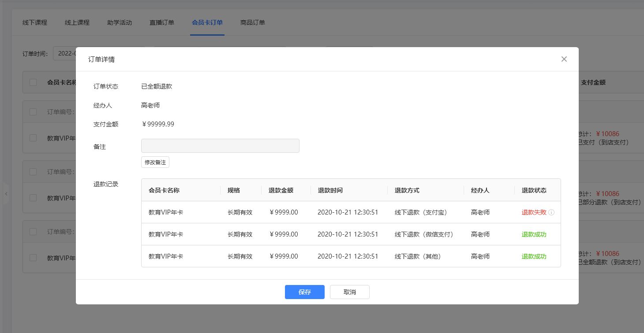644x333 pixels.
Task: Click the 已全额退款 order status value
Action: click(x=157, y=86)
